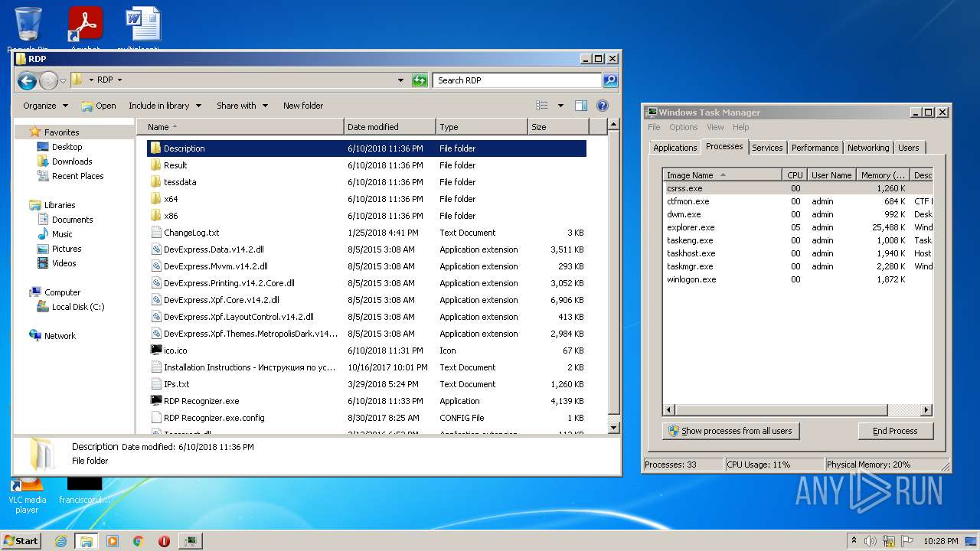
Task: Switch to the Networking tab
Action: pyautogui.click(x=868, y=148)
